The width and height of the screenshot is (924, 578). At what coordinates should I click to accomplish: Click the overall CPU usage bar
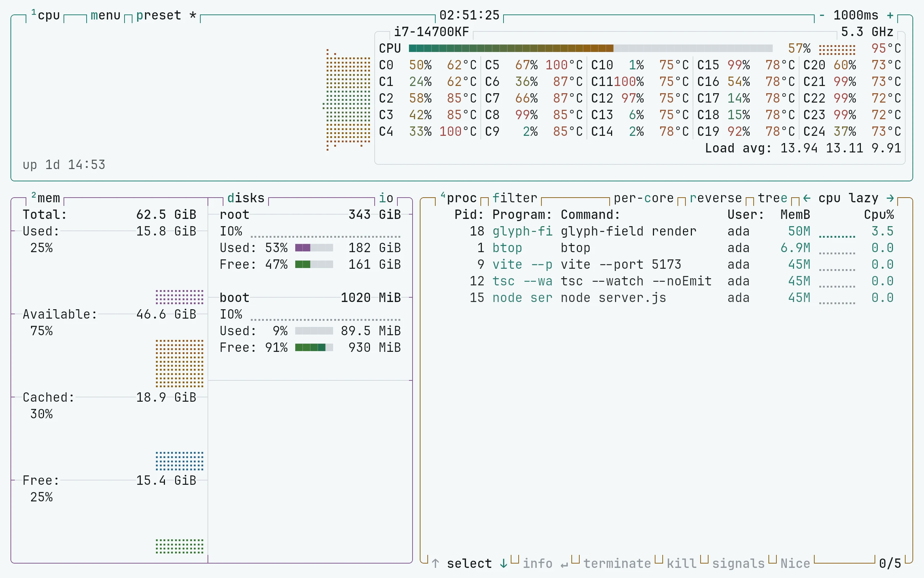(590, 48)
